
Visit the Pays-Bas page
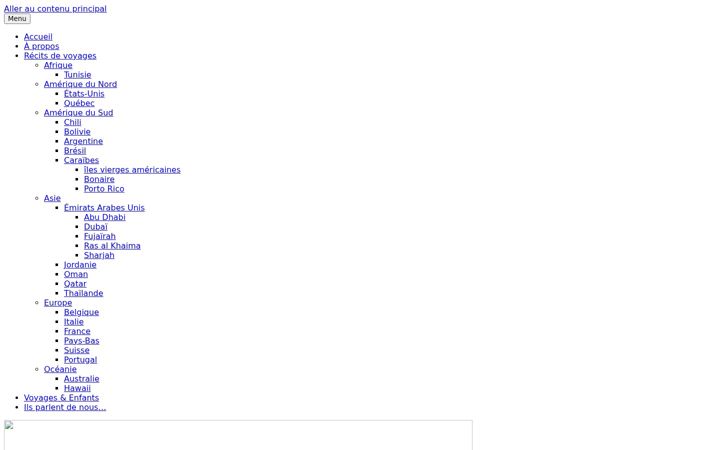point(81,341)
